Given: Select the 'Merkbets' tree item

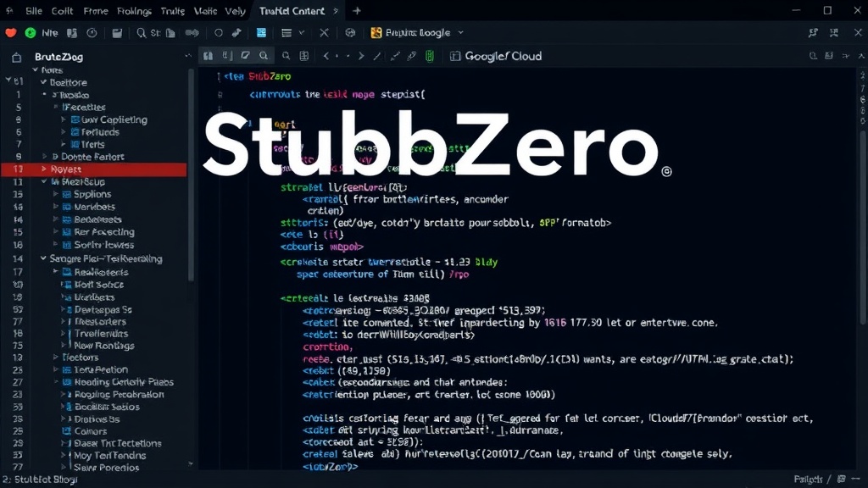Looking at the screenshot, I should click(95, 207).
